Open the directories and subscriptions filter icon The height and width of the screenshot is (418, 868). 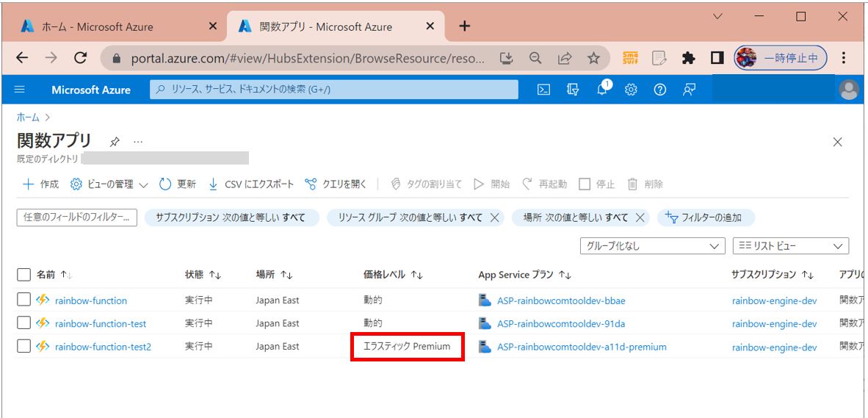pyautogui.click(x=573, y=90)
